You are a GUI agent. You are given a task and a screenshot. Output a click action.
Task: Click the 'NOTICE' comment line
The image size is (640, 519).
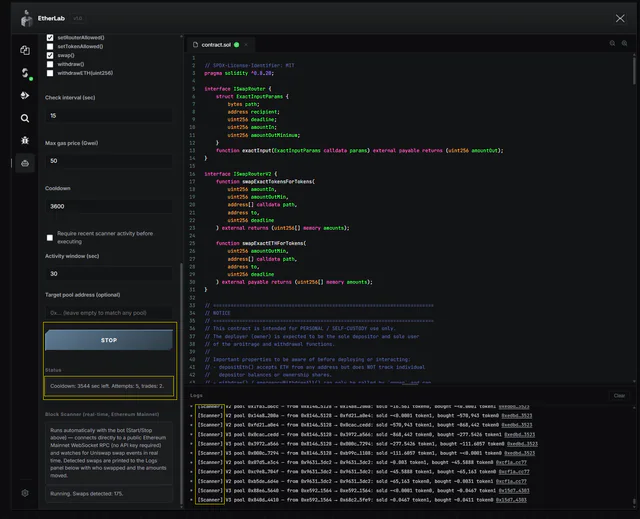click(x=218, y=313)
